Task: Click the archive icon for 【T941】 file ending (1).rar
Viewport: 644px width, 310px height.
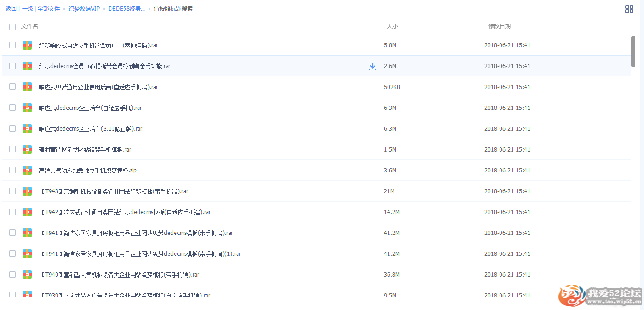Action: 27,254
